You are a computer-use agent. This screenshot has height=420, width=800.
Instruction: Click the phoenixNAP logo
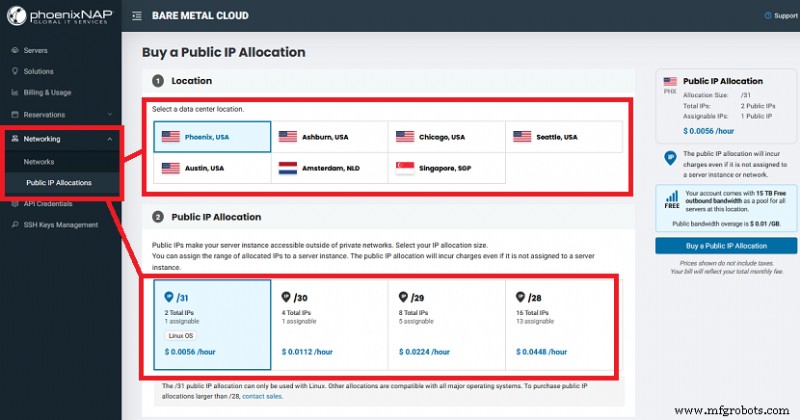58,16
